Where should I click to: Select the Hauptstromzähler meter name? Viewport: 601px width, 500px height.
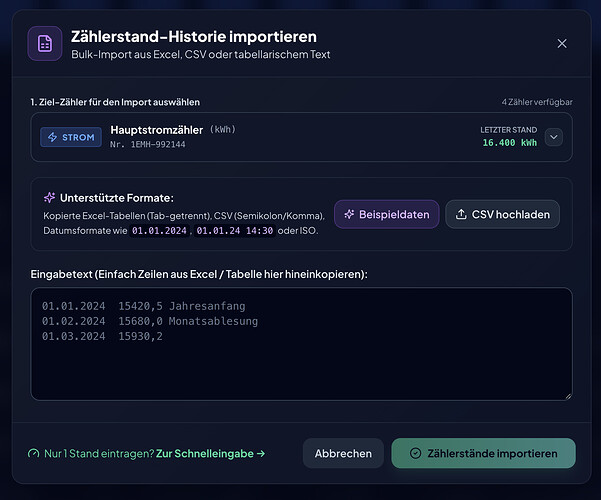pos(156,130)
